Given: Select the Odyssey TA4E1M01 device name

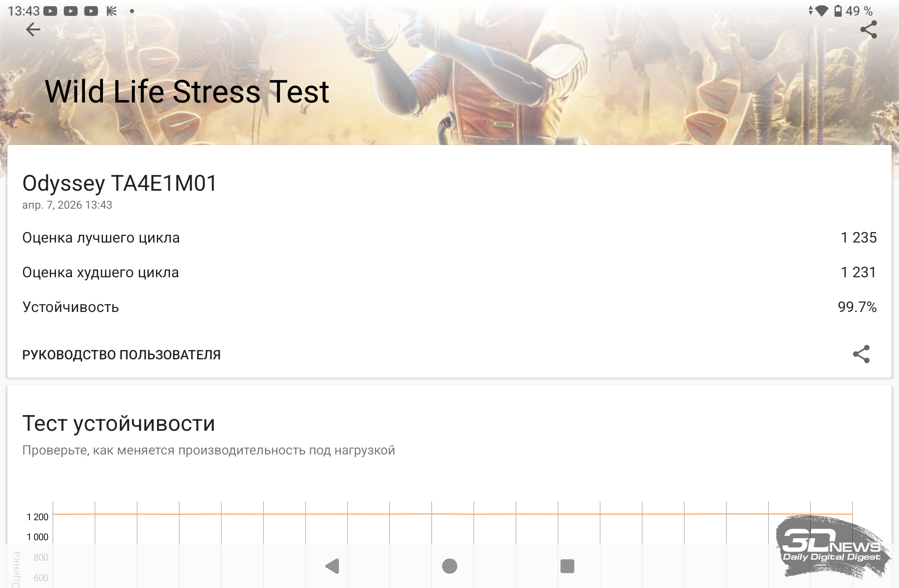Looking at the screenshot, I should [x=119, y=183].
